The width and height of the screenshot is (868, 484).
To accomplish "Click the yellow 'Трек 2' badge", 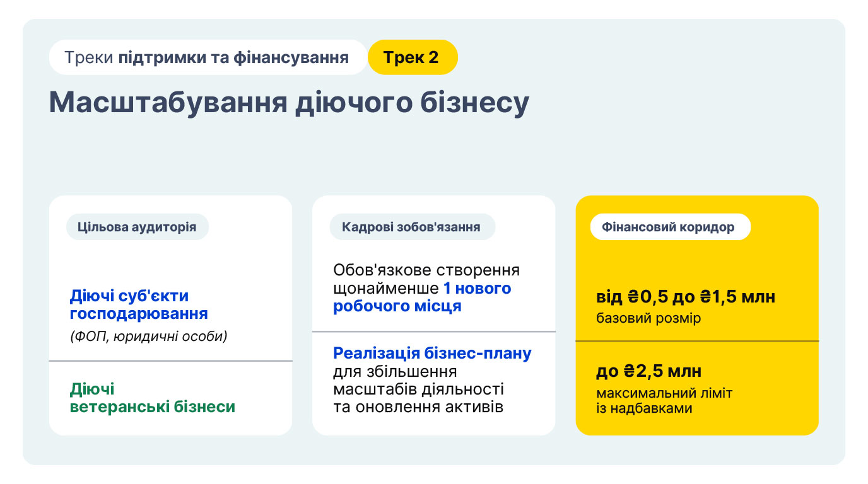I will coord(413,57).
